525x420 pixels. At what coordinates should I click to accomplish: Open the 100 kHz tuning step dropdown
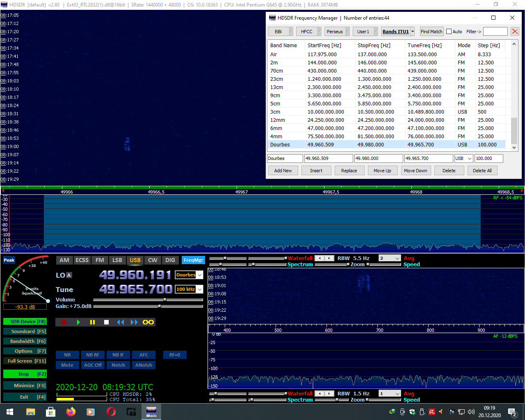200,289
